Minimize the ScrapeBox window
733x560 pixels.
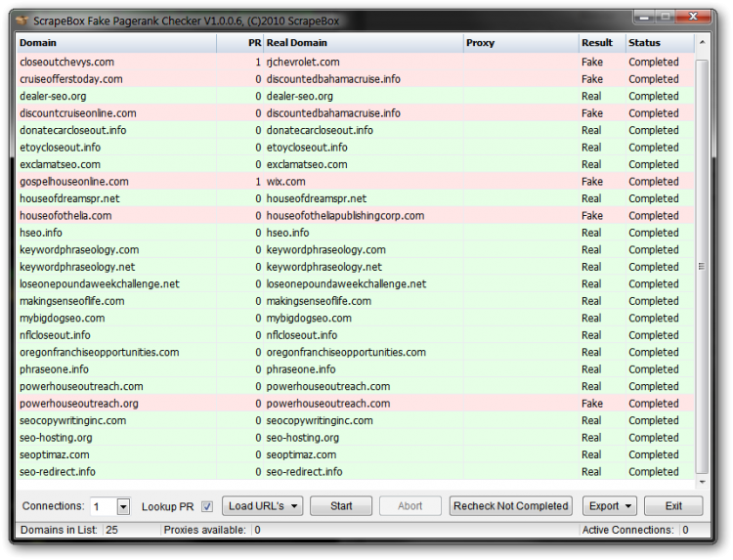(x=645, y=17)
